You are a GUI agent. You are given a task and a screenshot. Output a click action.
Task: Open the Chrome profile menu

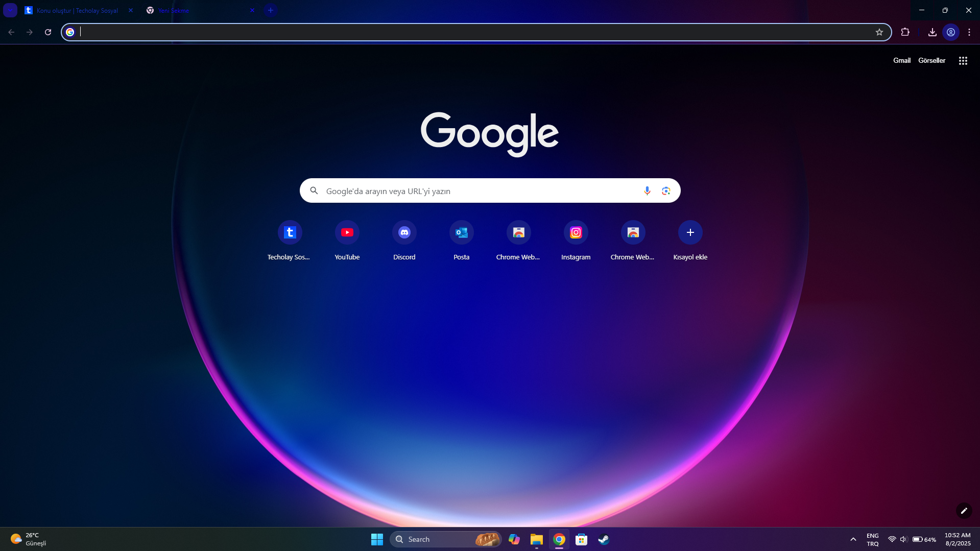[951, 32]
